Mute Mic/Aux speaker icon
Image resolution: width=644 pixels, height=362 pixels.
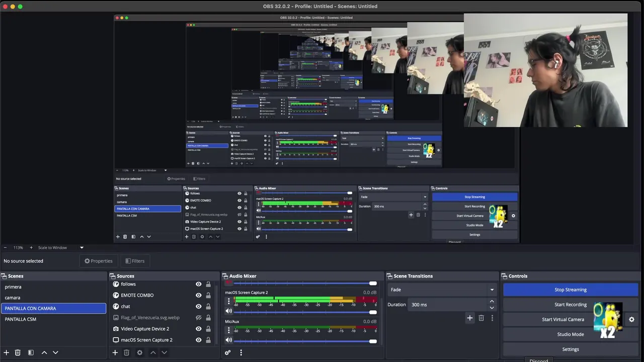coord(229,340)
